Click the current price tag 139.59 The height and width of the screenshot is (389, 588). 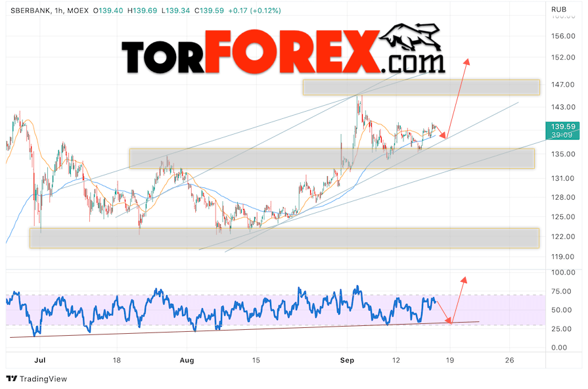click(563, 126)
